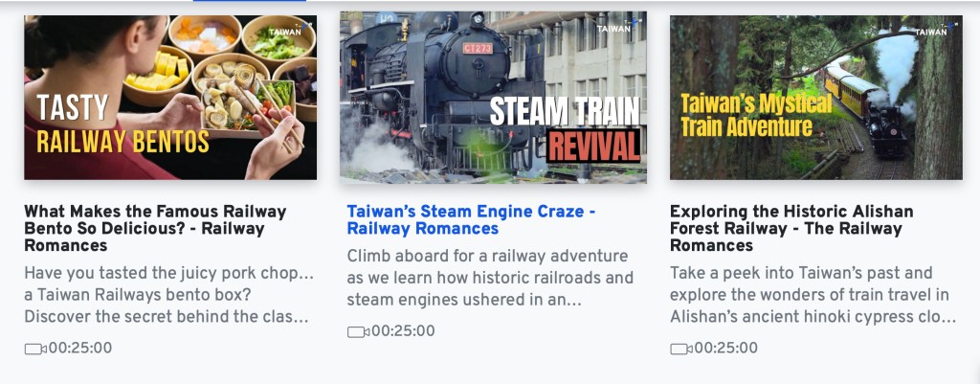980x384 pixels.
Task: Click the railway adventure description text
Action: 490,278
